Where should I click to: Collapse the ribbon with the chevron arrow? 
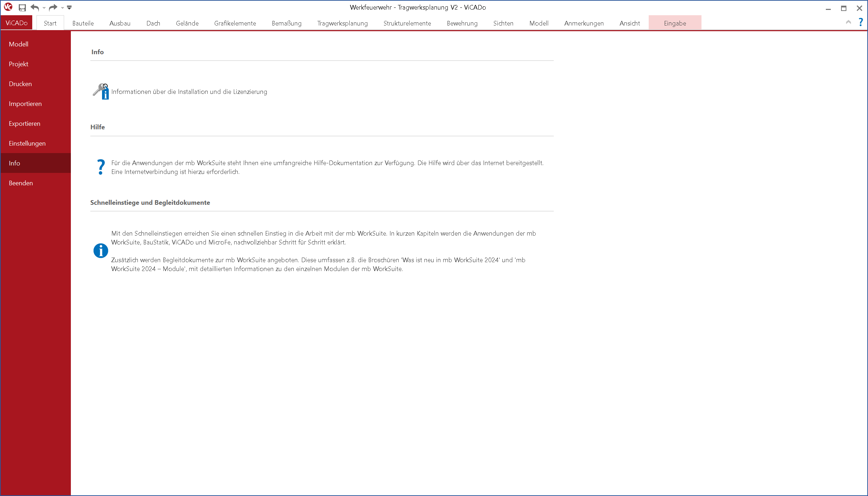point(848,22)
